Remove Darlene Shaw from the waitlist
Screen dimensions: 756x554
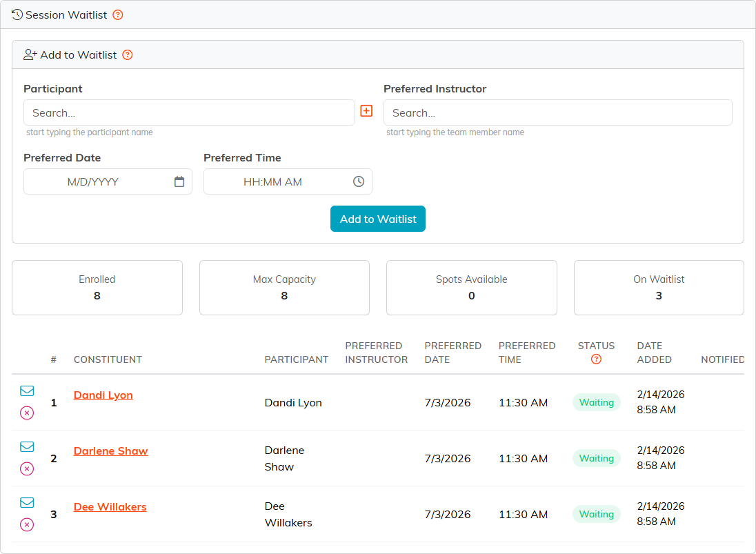pos(27,469)
